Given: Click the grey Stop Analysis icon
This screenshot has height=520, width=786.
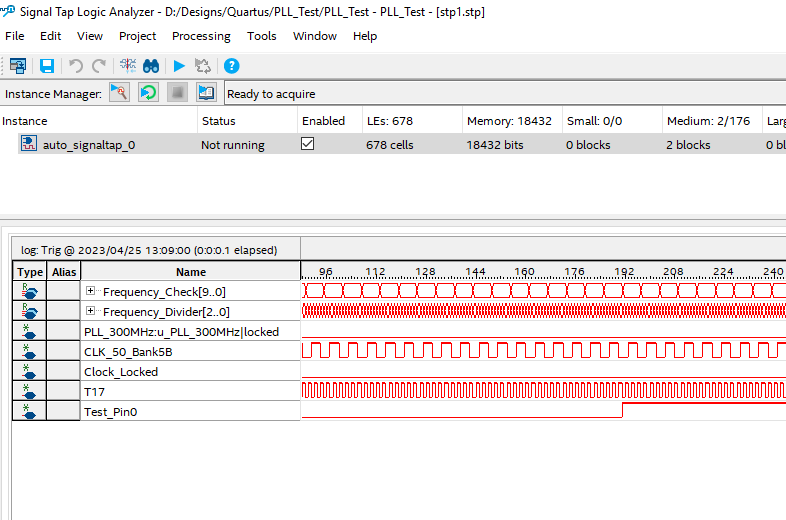Looking at the screenshot, I should pos(177,92).
